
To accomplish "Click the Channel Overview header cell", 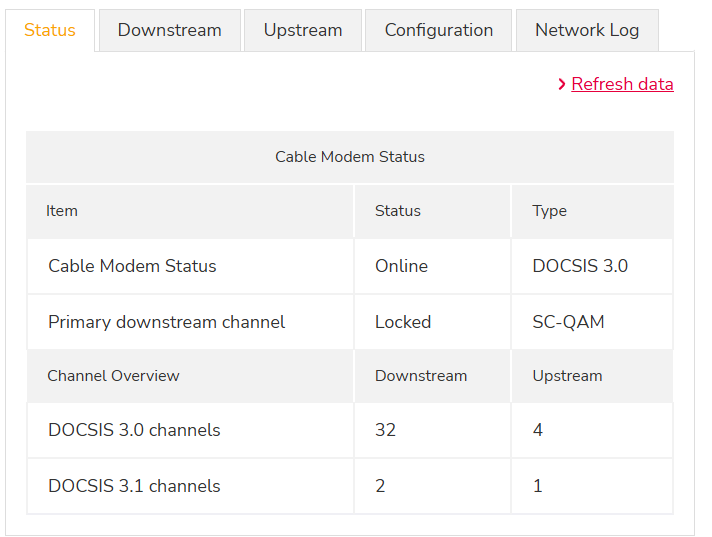I will point(113,376).
